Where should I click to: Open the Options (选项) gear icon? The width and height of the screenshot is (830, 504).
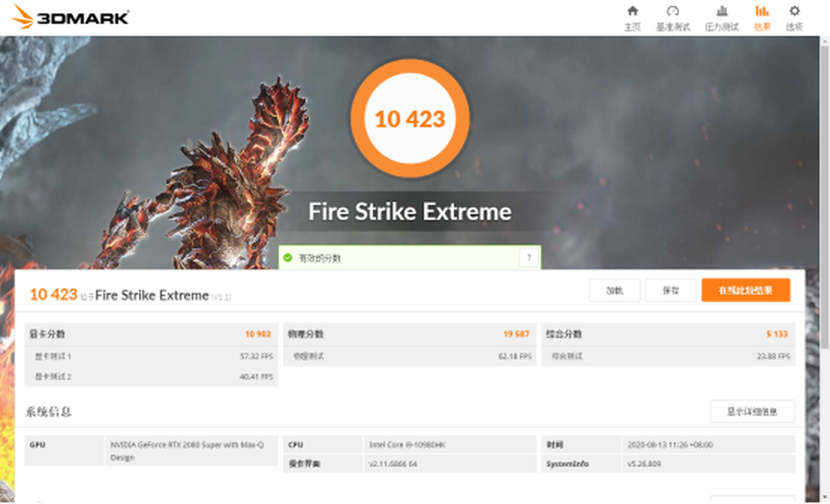click(794, 17)
